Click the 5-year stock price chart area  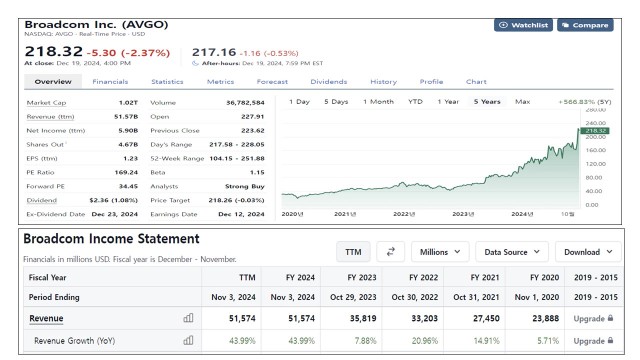click(x=430, y=159)
